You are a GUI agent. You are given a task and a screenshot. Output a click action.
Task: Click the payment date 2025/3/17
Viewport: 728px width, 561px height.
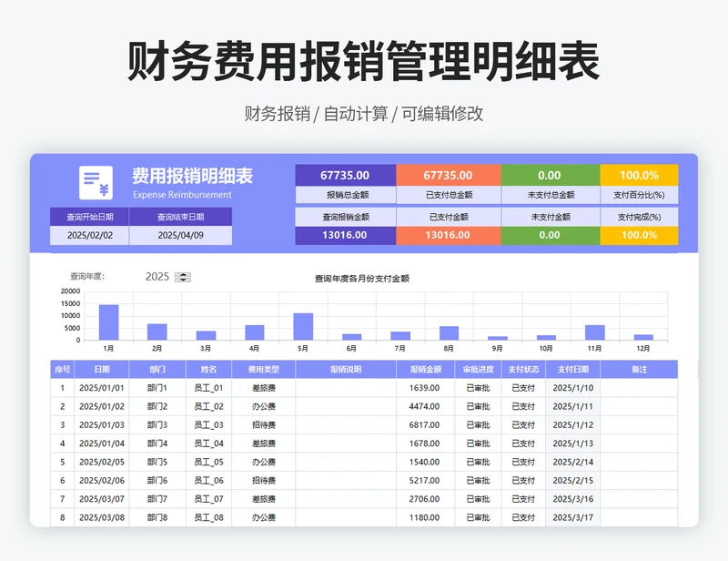click(x=573, y=517)
